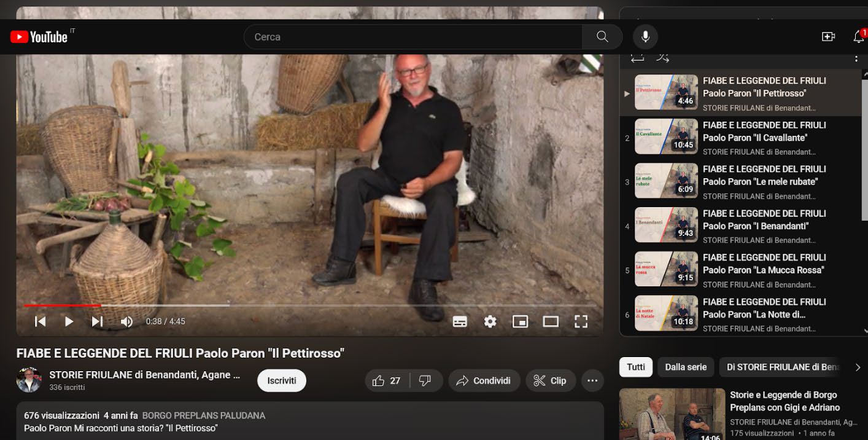Open more actions menu beside Clip
The width and height of the screenshot is (868, 440).
(x=592, y=381)
